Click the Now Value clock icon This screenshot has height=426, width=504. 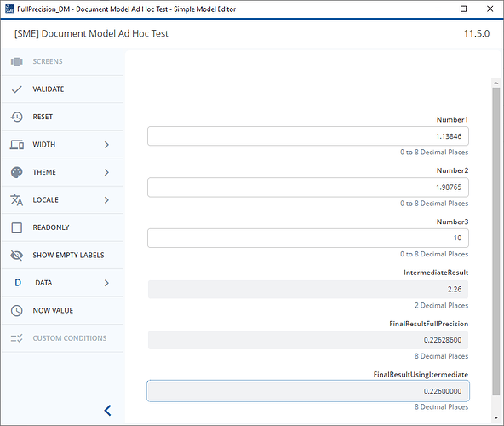[x=17, y=310]
